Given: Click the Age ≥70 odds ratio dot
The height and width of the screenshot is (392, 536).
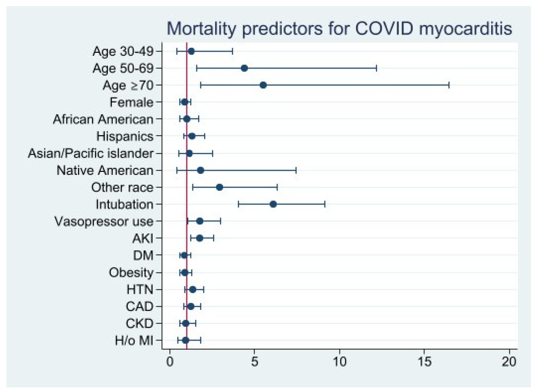Looking at the screenshot, I should pyautogui.click(x=263, y=85).
